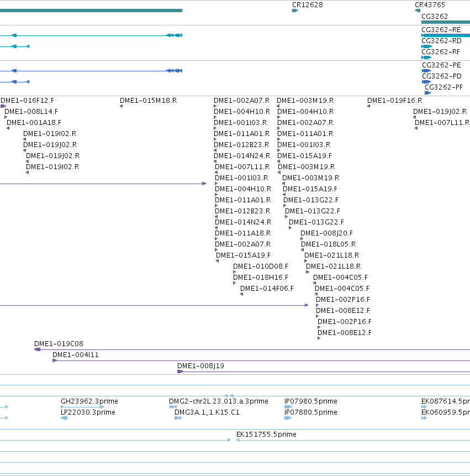Open transcript CG3262-RF label
Viewport: 470px width, 476px height.
pyautogui.click(x=441, y=52)
